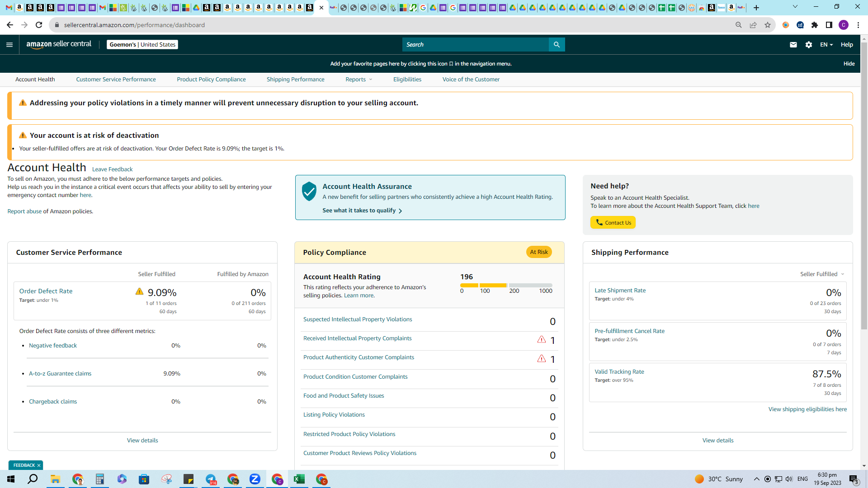This screenshot has height=488, width=868.
Task: Open Suspected Intellectual Property Violations
Action: (358, 319)
